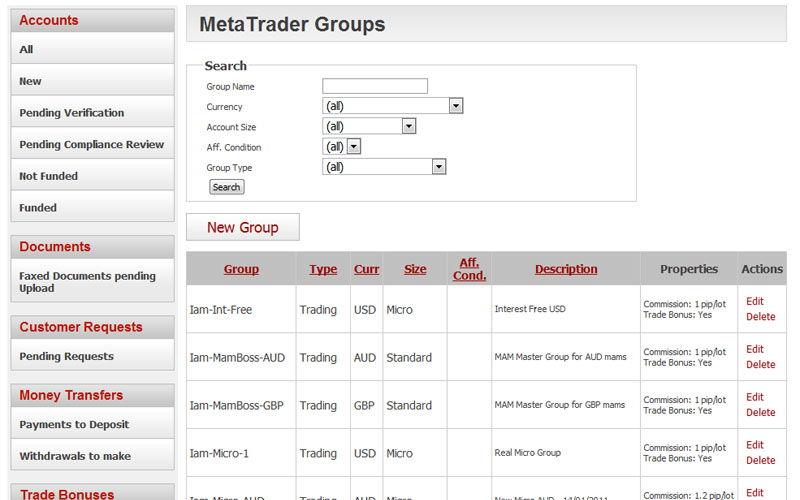Click the Properties column header

pyautogui.click(x=689, y=269)
